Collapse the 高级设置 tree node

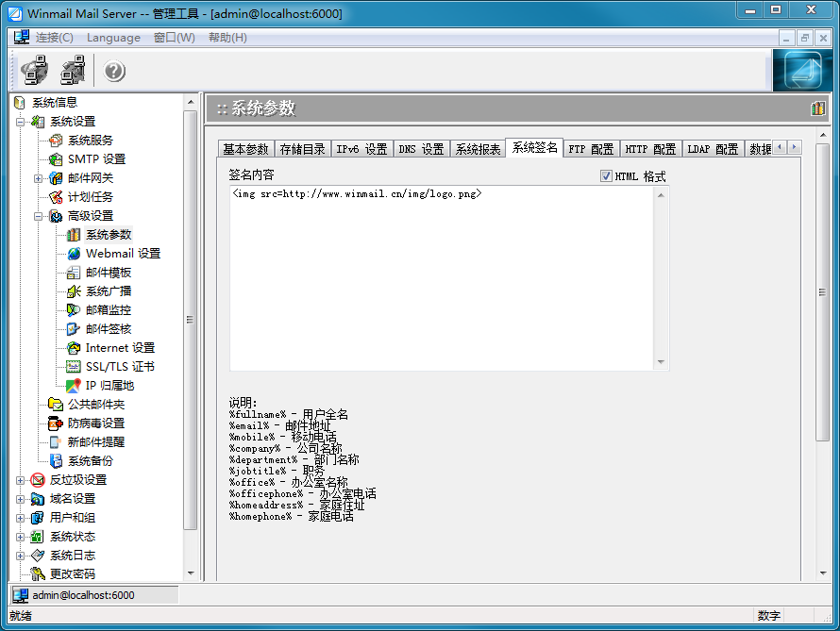coord(39,216)
